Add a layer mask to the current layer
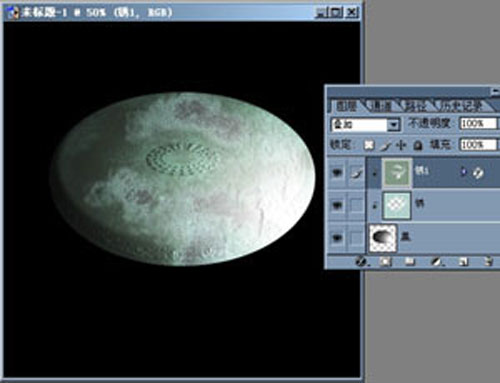Screen dimensions: 500x383 tap(385, 262)
